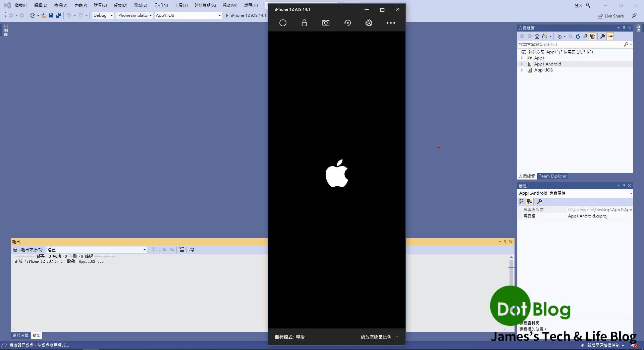Image resolution: width=644 pixels, height=350 pixels.
Task: Rotate the simulator using the rotation icon
Action: click(x=347, y=23)
